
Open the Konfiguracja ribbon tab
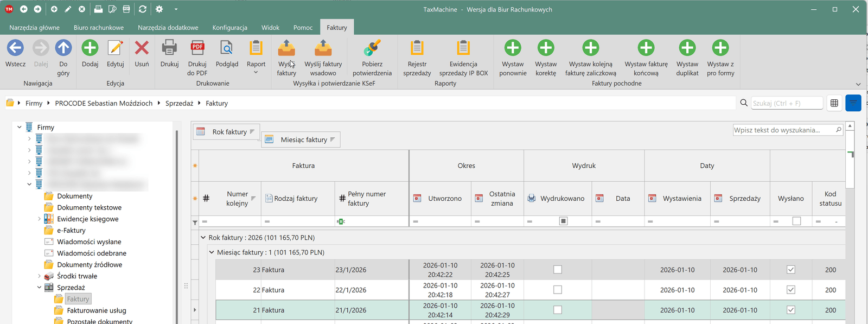(x=229, y=28)
